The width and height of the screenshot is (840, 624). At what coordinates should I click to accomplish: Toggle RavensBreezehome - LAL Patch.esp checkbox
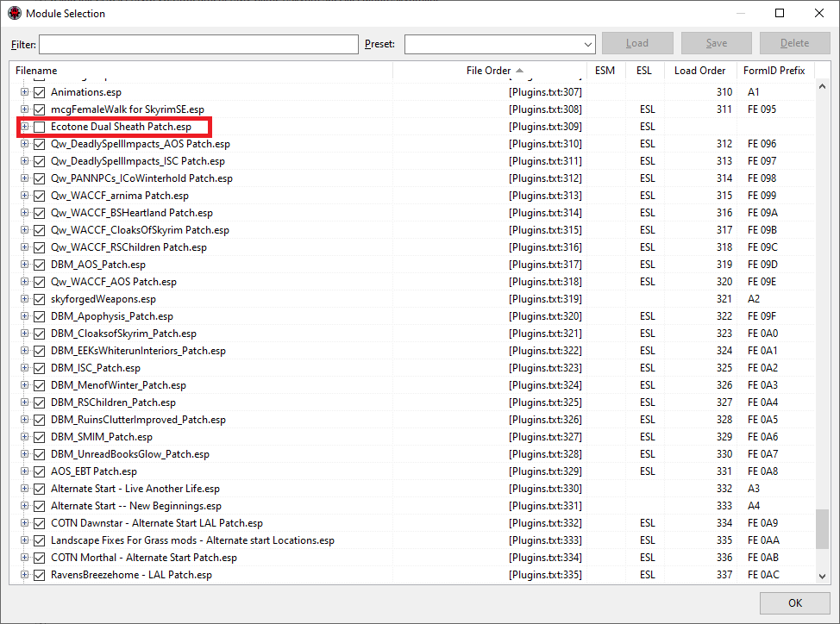point(39,575)
